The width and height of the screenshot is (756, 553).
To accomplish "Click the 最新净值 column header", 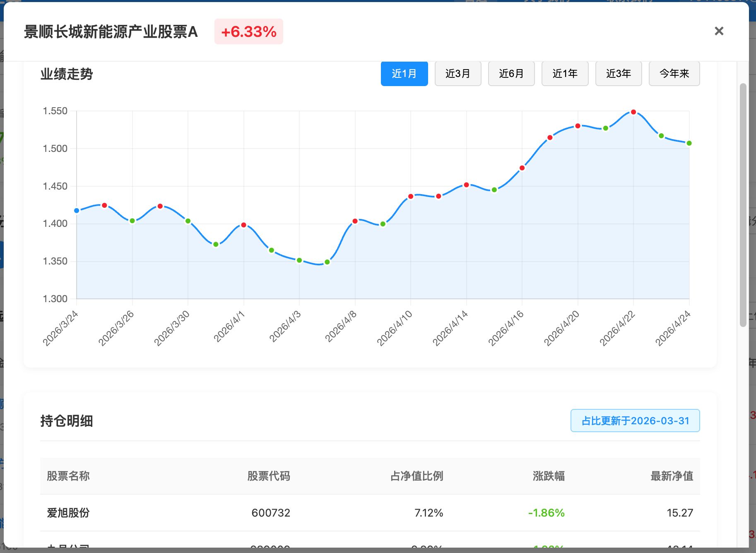I will (672, 476).
